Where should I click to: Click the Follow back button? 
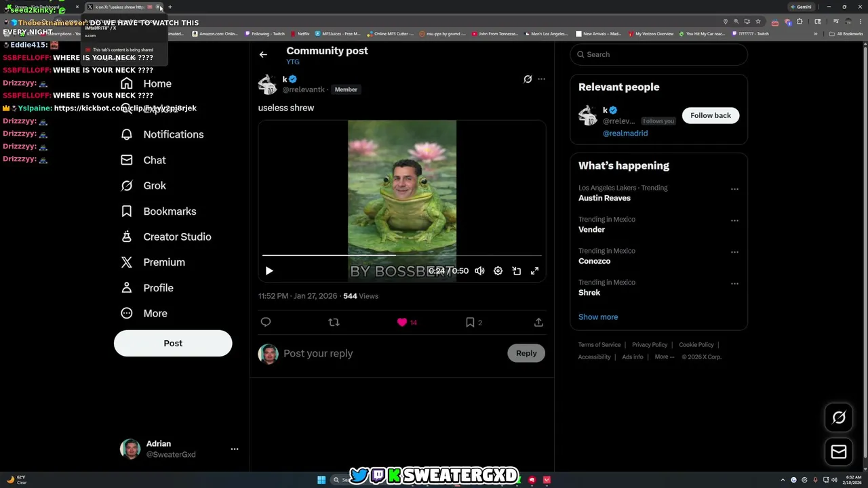711,115
